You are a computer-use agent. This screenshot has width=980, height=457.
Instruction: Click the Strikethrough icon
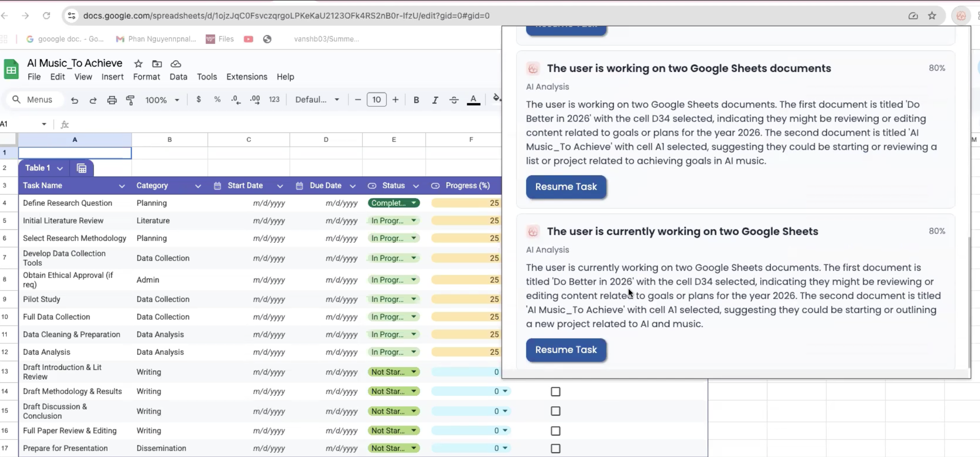coord(454,100)
